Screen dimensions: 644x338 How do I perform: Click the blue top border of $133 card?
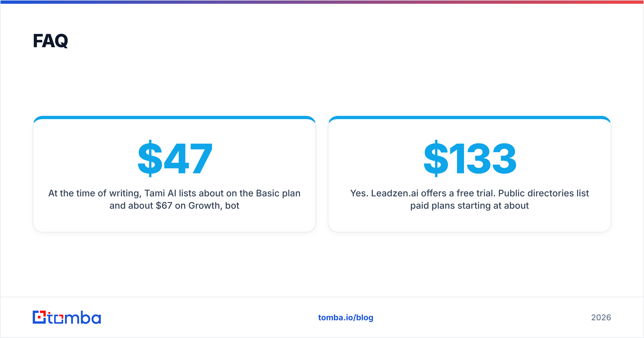470,117
